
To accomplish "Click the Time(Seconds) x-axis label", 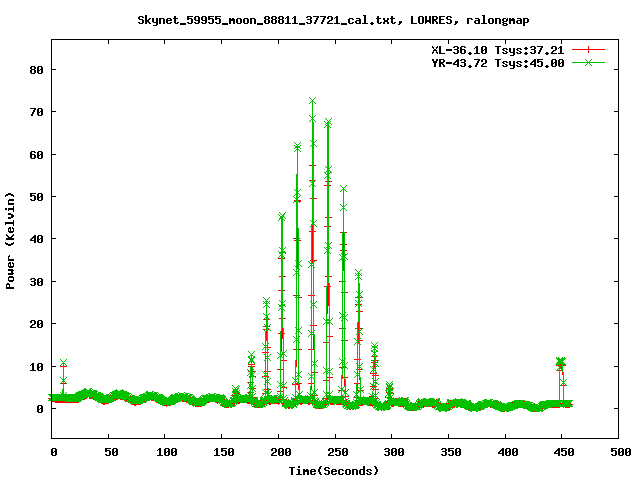I will coord(333,471).
